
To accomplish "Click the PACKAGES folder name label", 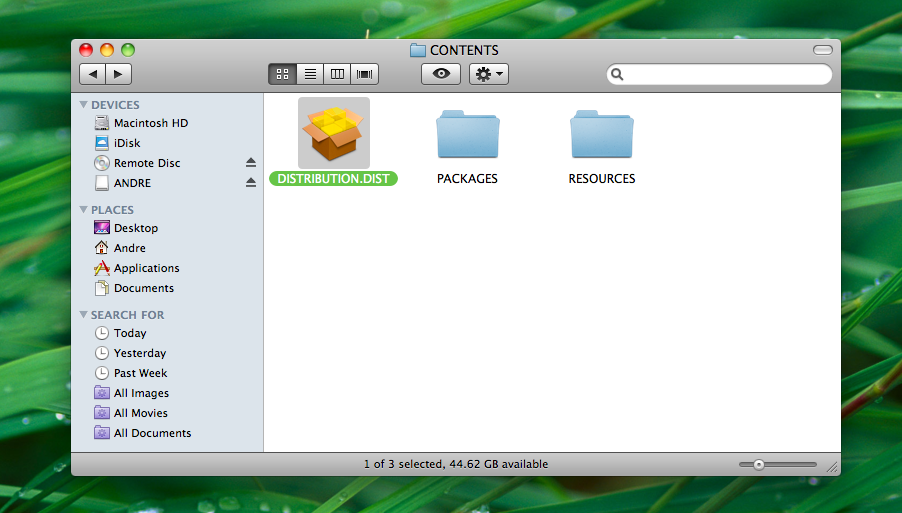I will click(467, 179).
